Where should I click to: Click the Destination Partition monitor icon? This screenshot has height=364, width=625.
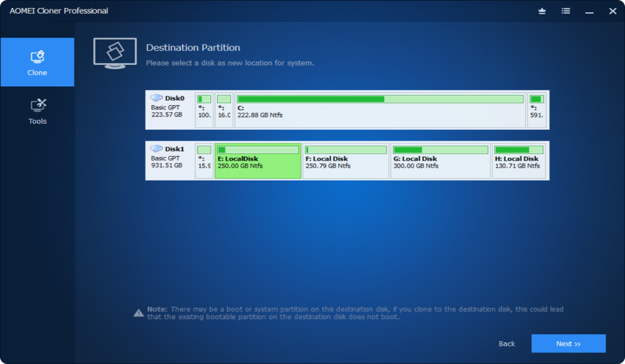click(115, 53)
